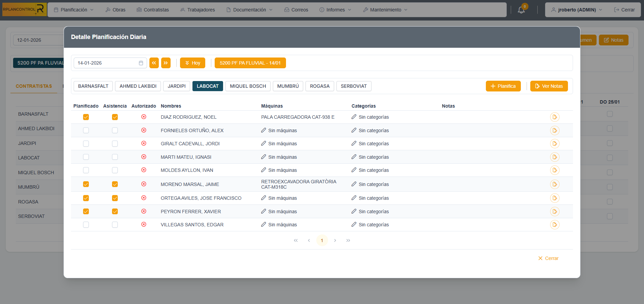Expand the Planificación menu
The image size is (644, 304).
pos(74,10)
